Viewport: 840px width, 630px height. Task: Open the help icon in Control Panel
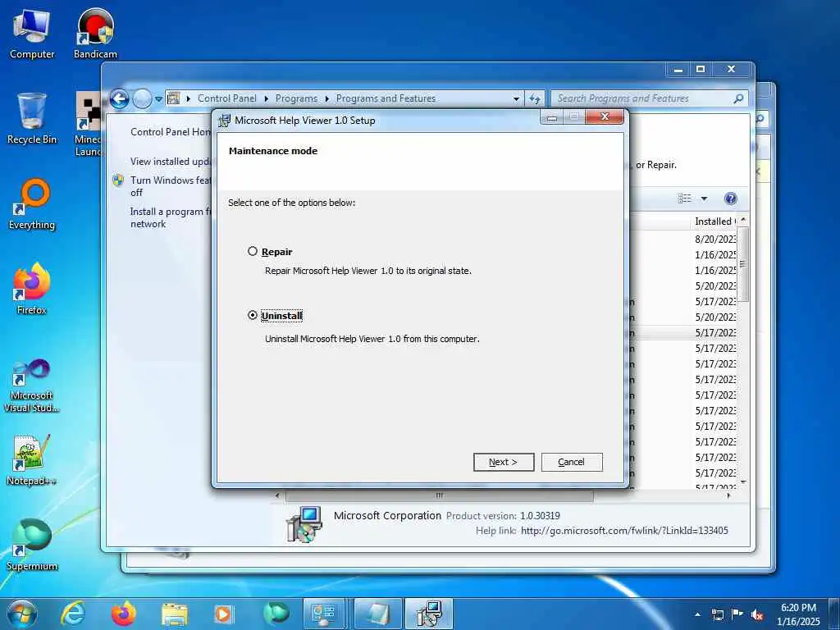(730, 199)
